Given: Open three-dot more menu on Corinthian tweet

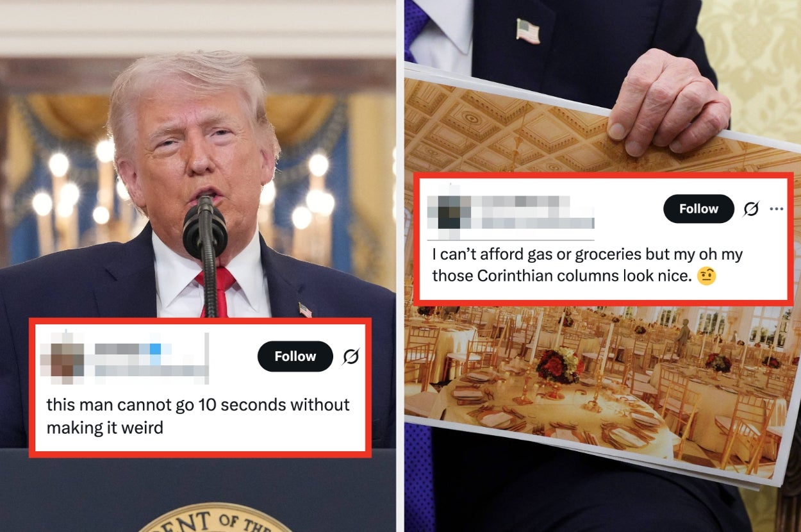Looking at the screenshot, I should 777,209.
